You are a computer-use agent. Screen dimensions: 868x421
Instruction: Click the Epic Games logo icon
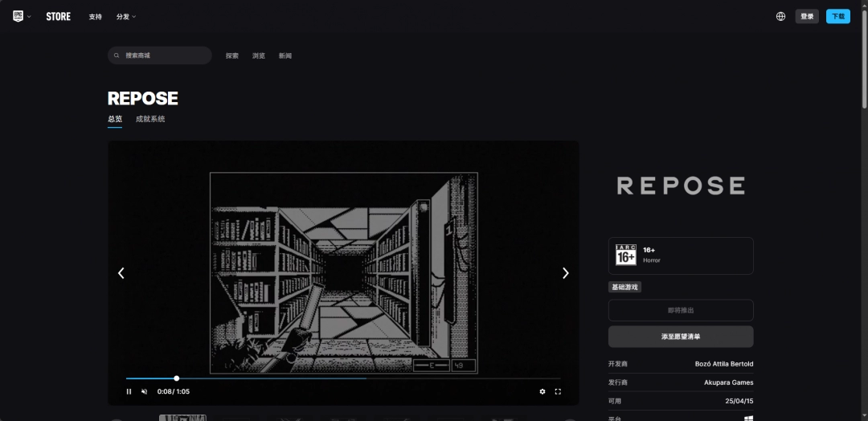(18, 16)
